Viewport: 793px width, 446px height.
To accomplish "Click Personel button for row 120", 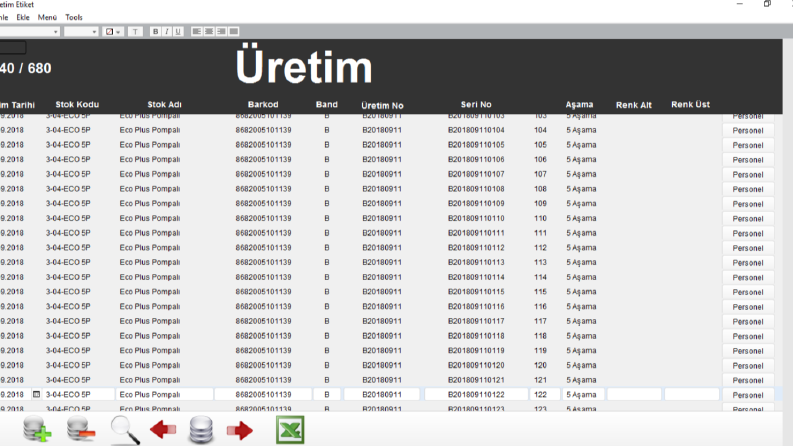I will click(748, 366).
